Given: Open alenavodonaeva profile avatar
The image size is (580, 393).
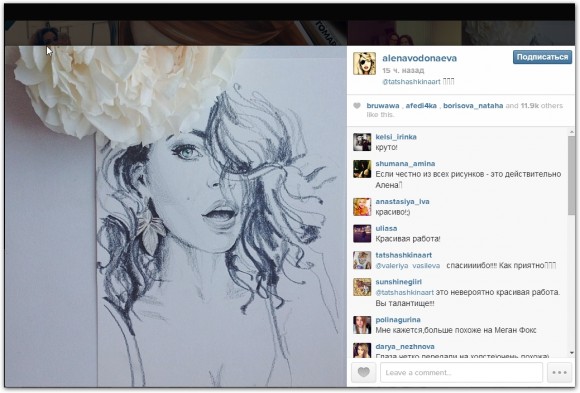Looking at the screenshot, I should tap(364, 63).
